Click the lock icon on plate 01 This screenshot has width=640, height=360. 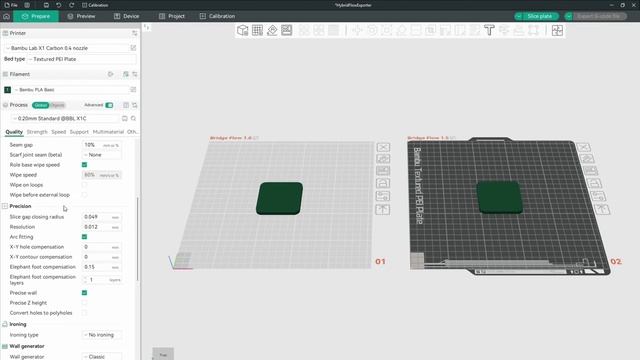click(x=382, y=183)
